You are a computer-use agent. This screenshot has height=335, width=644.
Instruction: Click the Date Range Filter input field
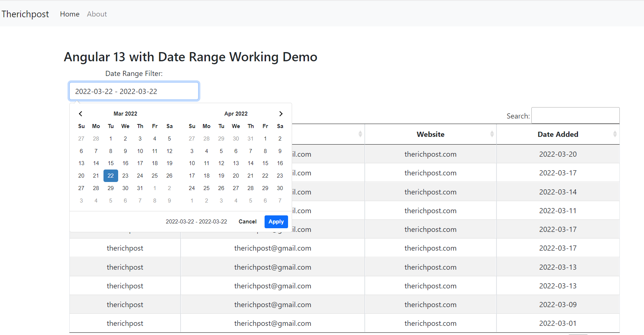[x=134, y=91]
